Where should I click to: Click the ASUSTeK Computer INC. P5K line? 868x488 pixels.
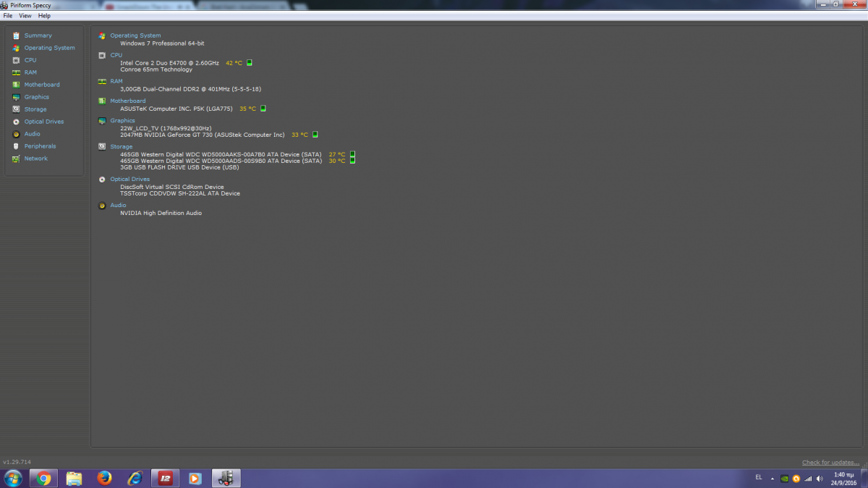pyautogui.click(x=176, y=109)
